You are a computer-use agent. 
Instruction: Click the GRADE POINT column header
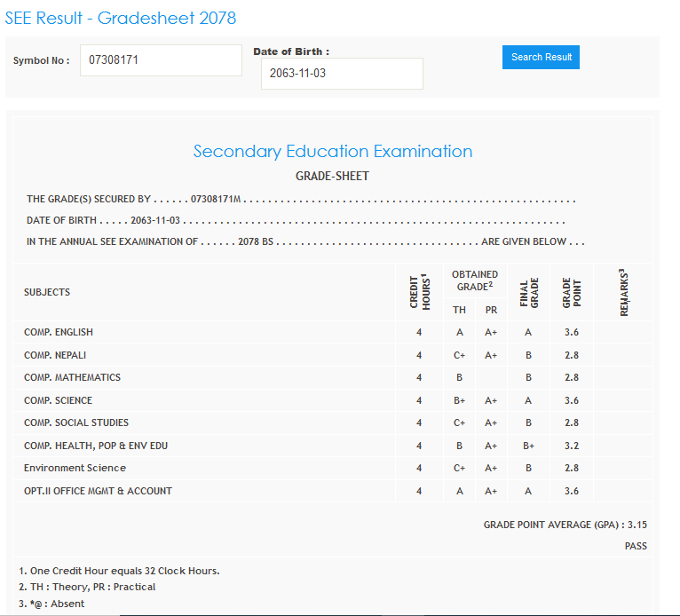pyautogui.click(x=571, y=293)
